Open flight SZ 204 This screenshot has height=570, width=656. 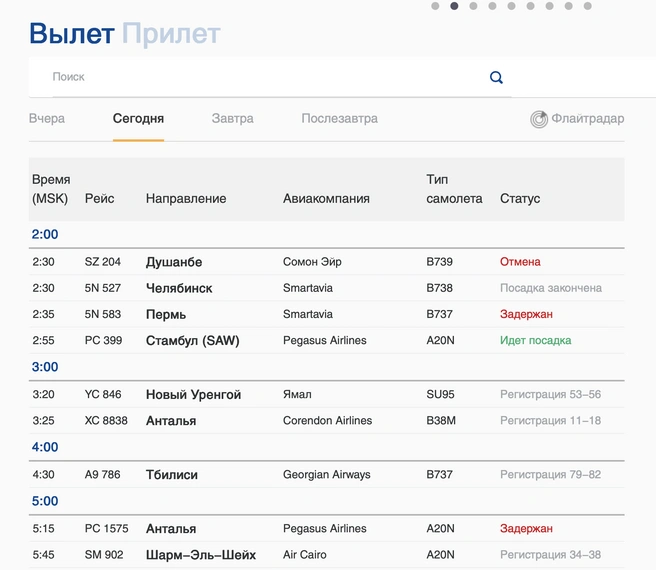(x=102, y=262)
